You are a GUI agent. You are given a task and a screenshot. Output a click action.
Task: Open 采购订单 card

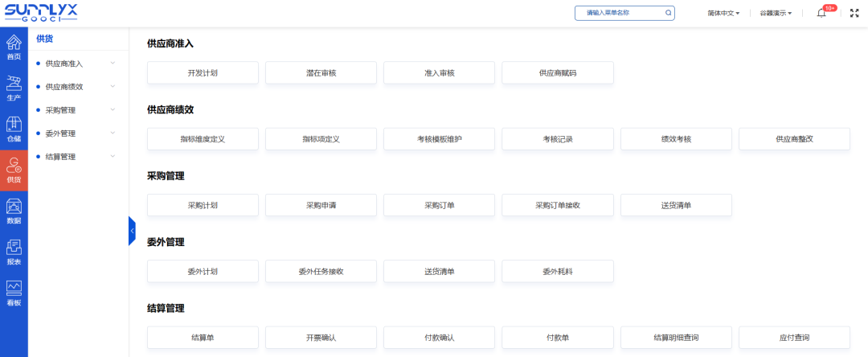click(x=439, y=205)
